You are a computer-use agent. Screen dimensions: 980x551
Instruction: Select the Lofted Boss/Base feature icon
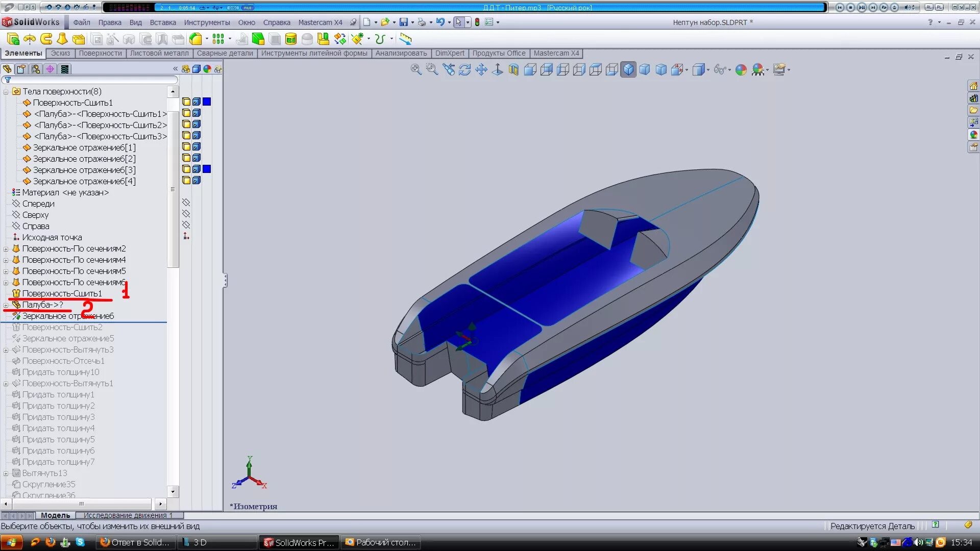click(x=62, y=39)
